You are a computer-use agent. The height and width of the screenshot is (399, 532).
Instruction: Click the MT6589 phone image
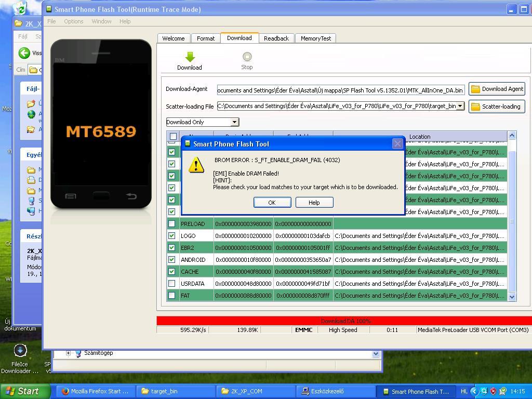(101, 124)
